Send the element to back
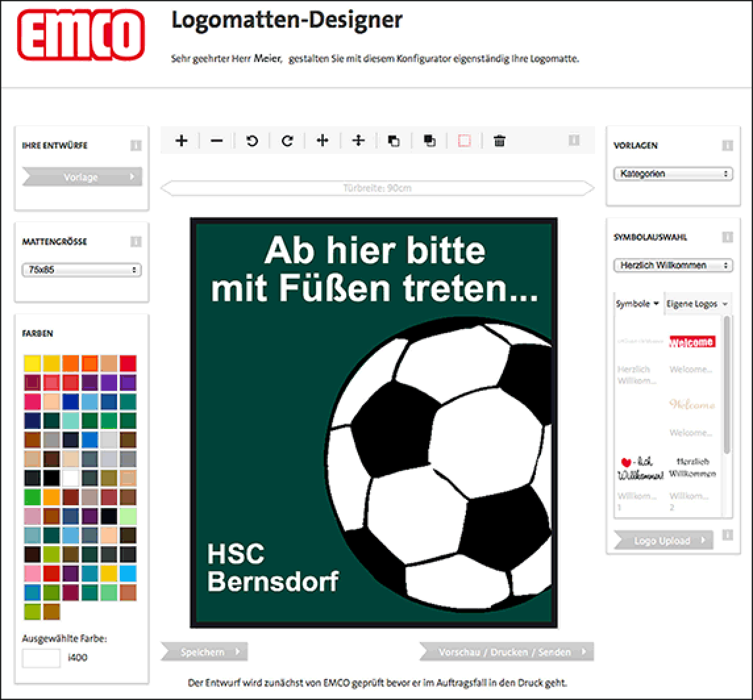The height and width of the screenshot is (700, 753). (x=429, y=141)
